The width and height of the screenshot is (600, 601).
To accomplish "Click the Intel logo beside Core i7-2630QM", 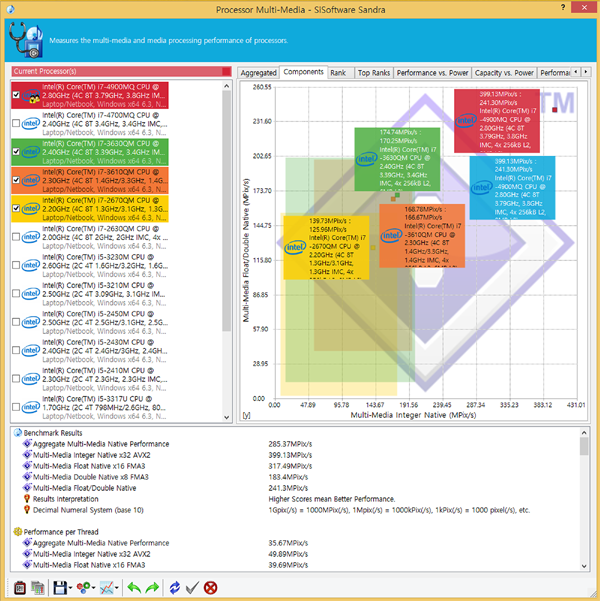I will [31, 237].
